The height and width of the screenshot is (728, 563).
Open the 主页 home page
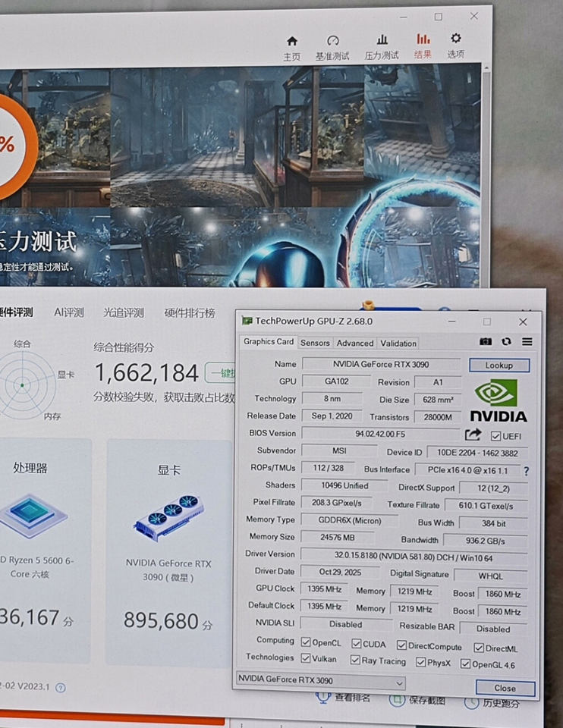(291, 49)
